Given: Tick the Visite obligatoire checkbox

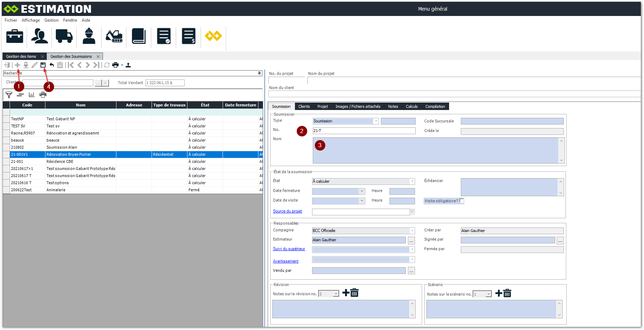Looking at the screenshot, I should pos(462,201).
